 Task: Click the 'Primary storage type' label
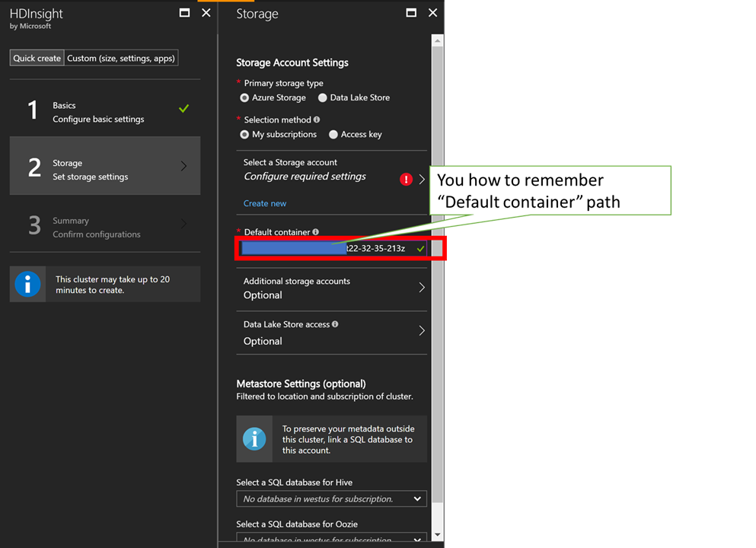click(283, 84)
